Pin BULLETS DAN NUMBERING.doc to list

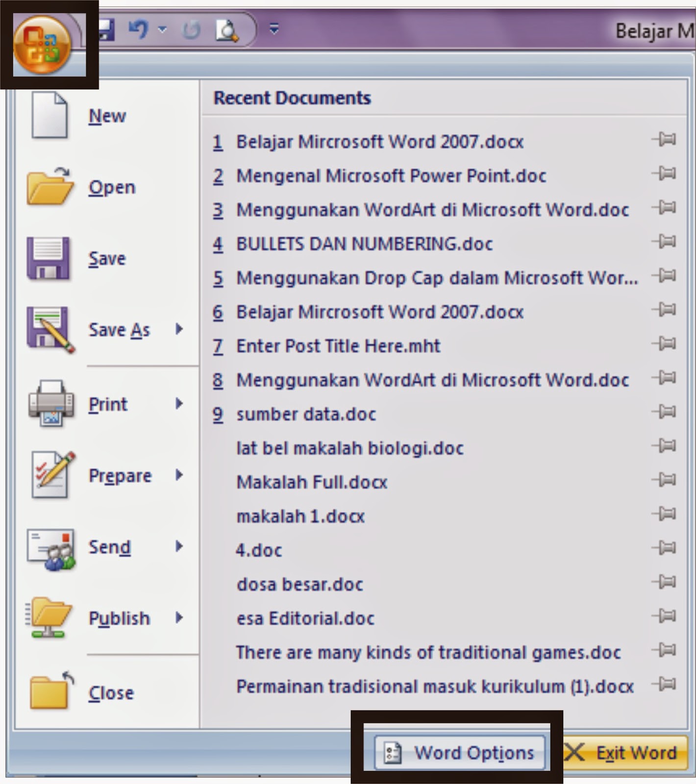click(664, 242)
